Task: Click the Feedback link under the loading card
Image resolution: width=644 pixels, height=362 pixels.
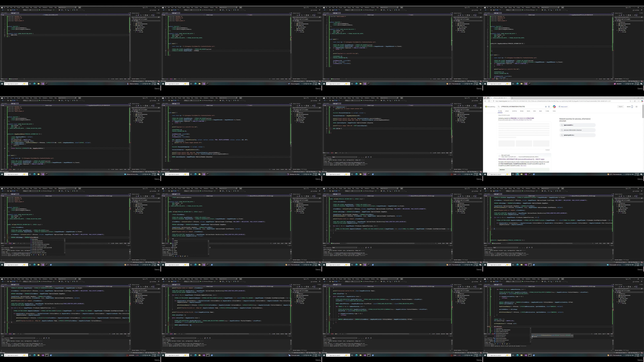Action: point(547,150)
